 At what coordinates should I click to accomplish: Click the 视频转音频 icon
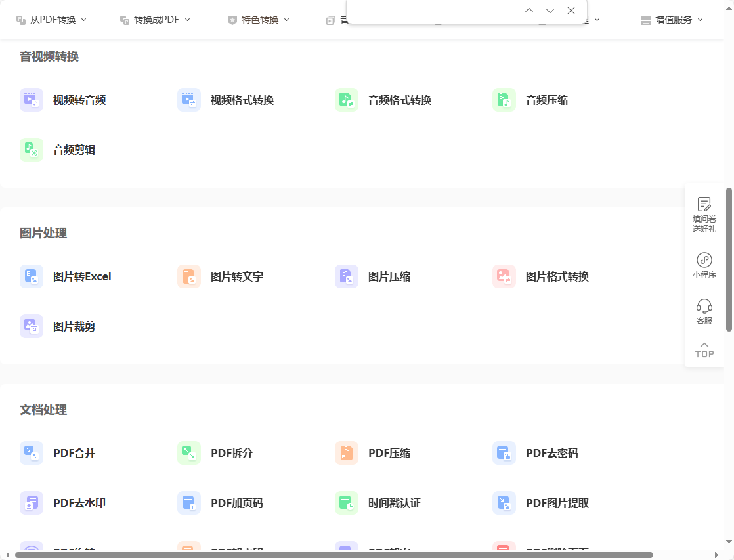coord(32,100)
